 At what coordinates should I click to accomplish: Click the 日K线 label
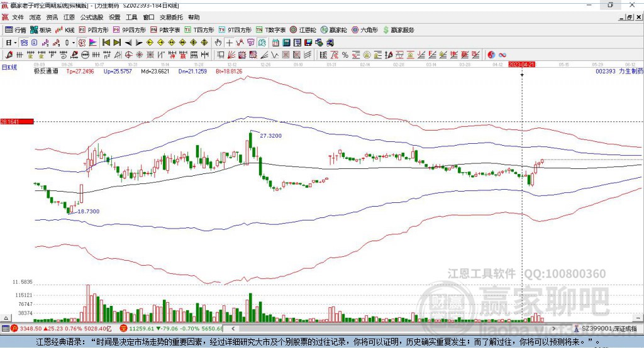pos(9,68)
